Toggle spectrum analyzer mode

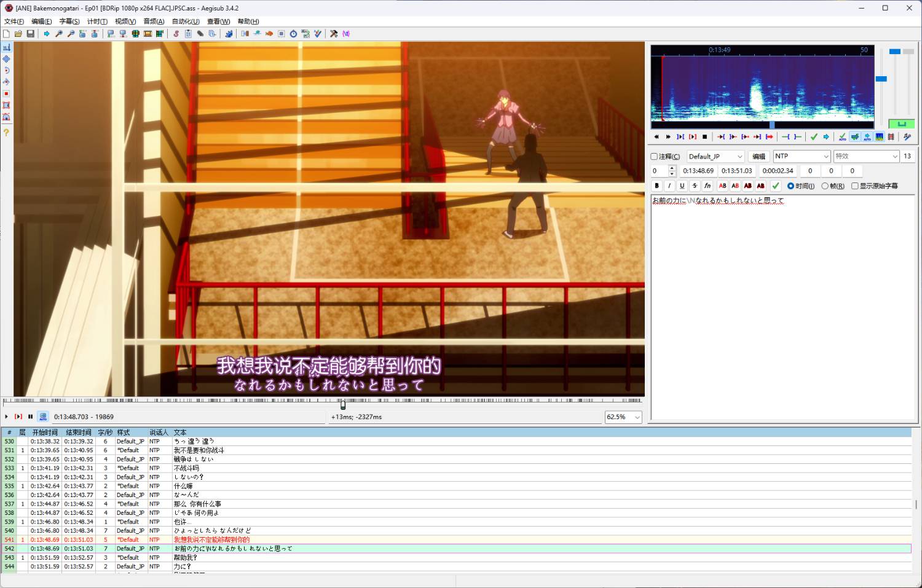pyautogui.click(x=880, y=136)
